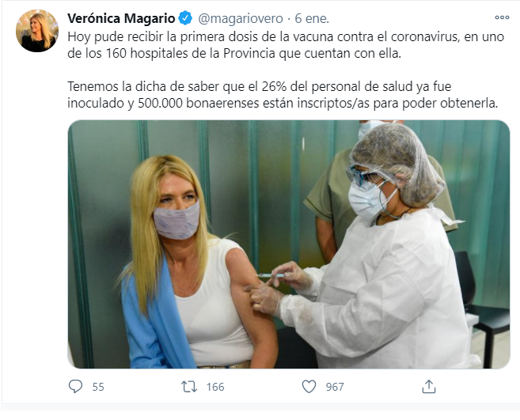Open the vaccination photo attachment

(289, 244)
